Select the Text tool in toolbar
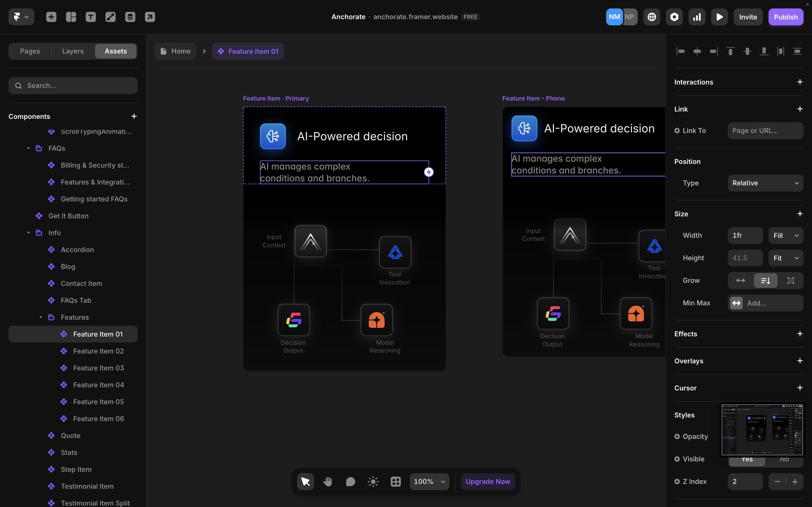 [x=91, y=17]
